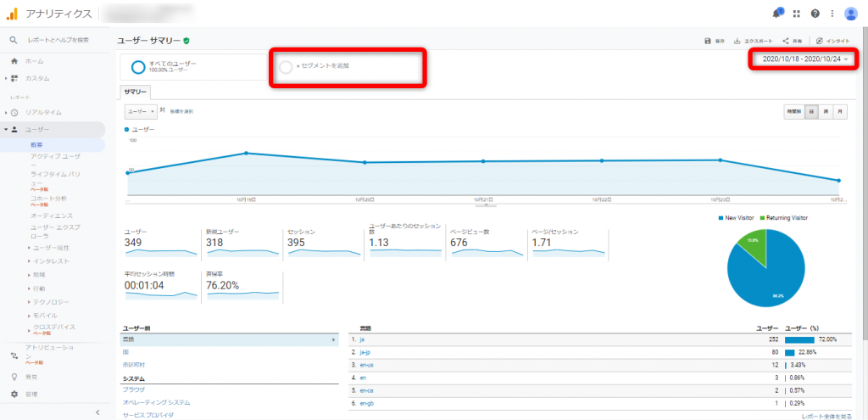Select 日 daily granularity
Image resolution: width=868 pixels, height=420 pixels.
(x=811, y=111)
